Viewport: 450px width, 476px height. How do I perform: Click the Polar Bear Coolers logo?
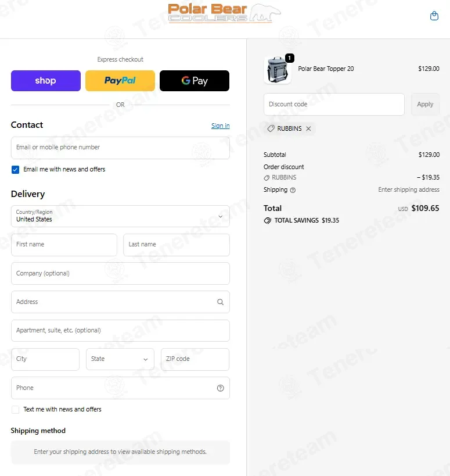(224, 13)
